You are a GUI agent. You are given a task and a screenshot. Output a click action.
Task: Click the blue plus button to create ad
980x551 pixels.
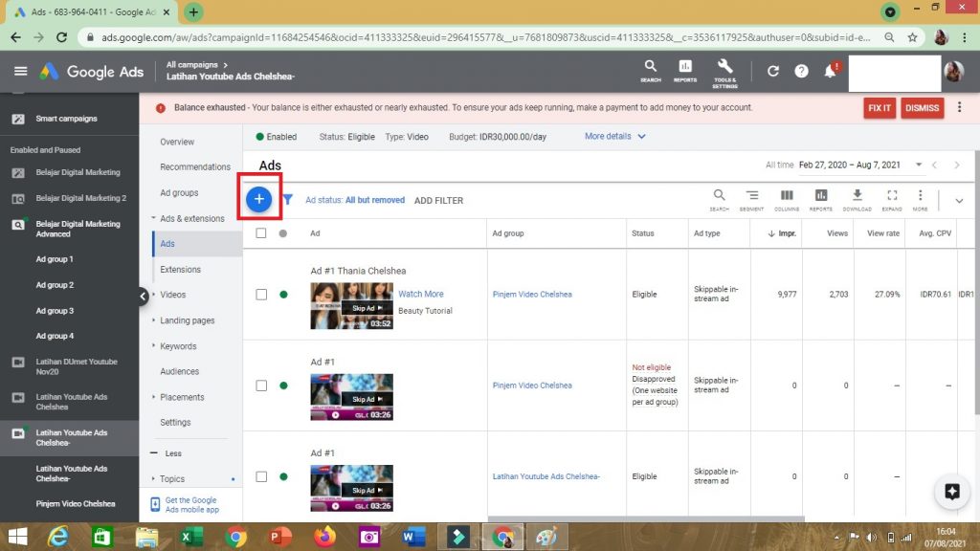259,199
